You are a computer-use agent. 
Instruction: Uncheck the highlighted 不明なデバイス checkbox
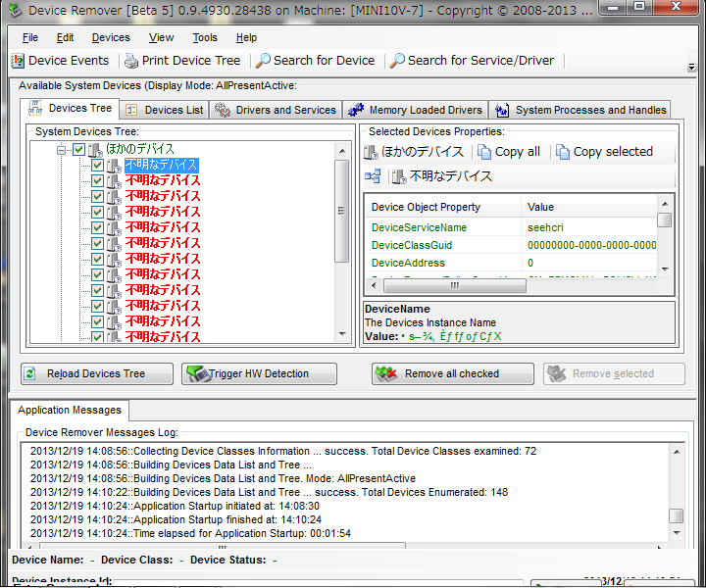tap(97, 165)
